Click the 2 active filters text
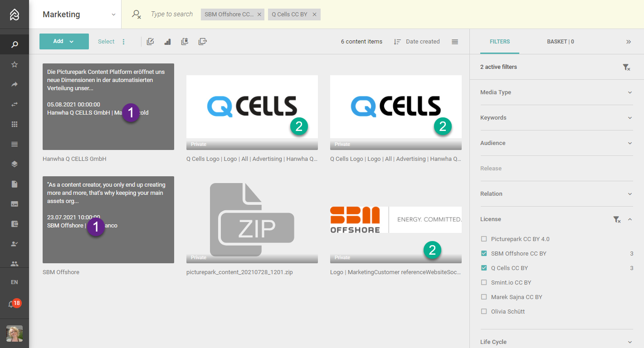The height and width of the screenshot is (348, 644). click(498, 67)
